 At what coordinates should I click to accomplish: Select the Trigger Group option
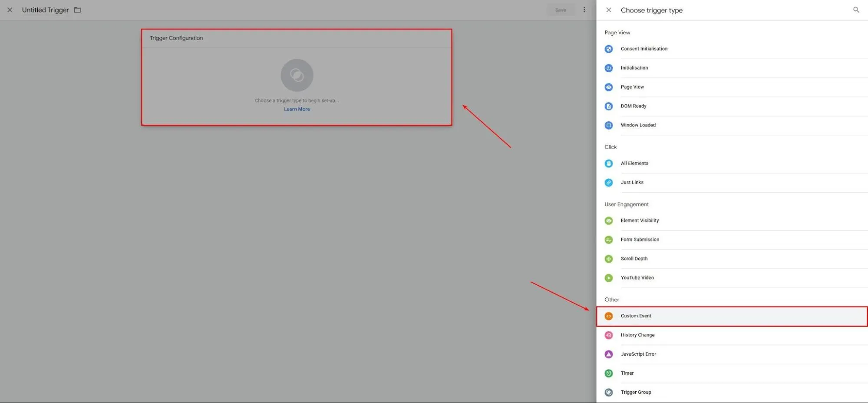[732, 393]
